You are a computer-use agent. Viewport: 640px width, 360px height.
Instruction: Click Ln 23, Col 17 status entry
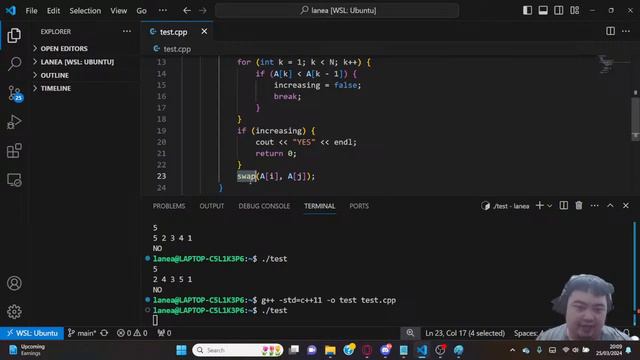(465, 333)
